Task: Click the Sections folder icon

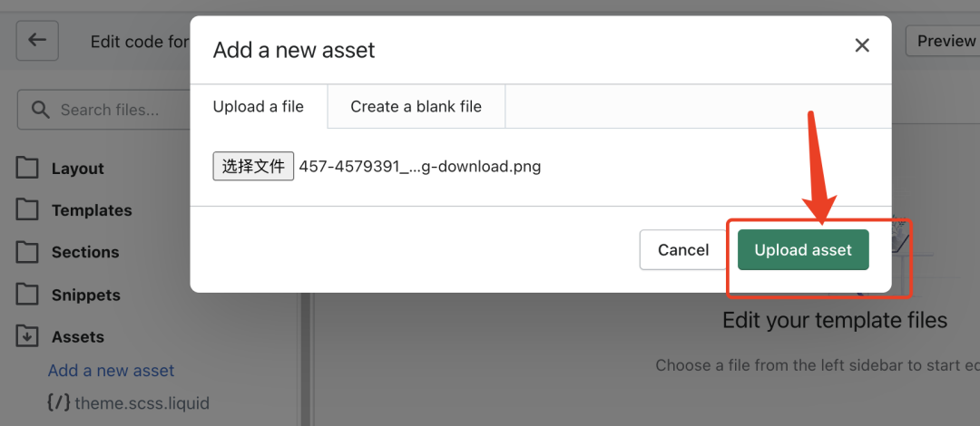Action: (x=27, y=252)
